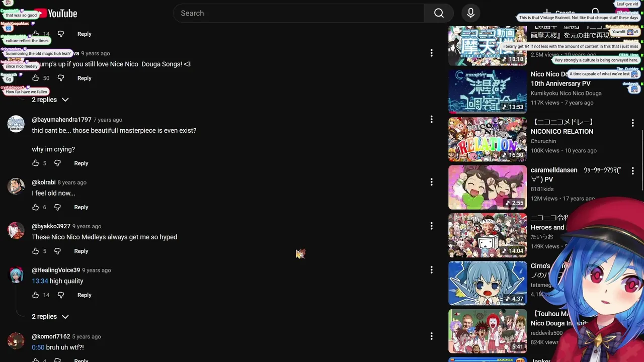Open more options for caramelldansen video
Screen dimensions: 644x362
click(633, 171)
